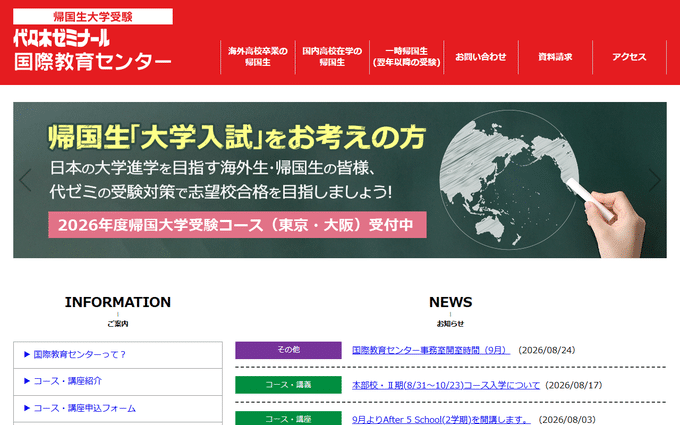
Task: Click triangle marker beside コース・講座紹介
Action: tap(27, 381)
